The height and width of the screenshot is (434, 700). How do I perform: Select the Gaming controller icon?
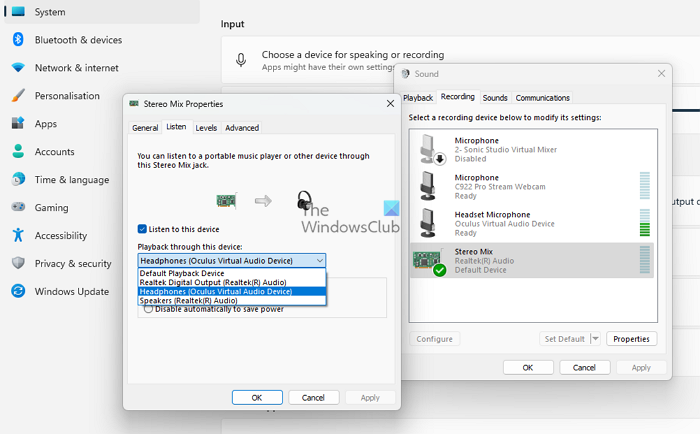coord(18,207)
